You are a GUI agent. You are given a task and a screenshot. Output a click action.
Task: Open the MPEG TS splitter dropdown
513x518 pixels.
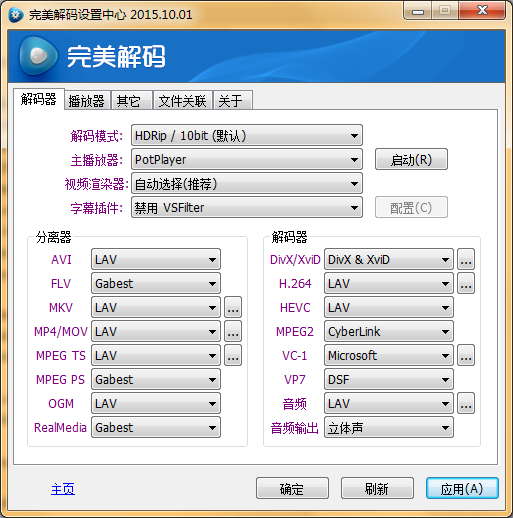[156, 355]
